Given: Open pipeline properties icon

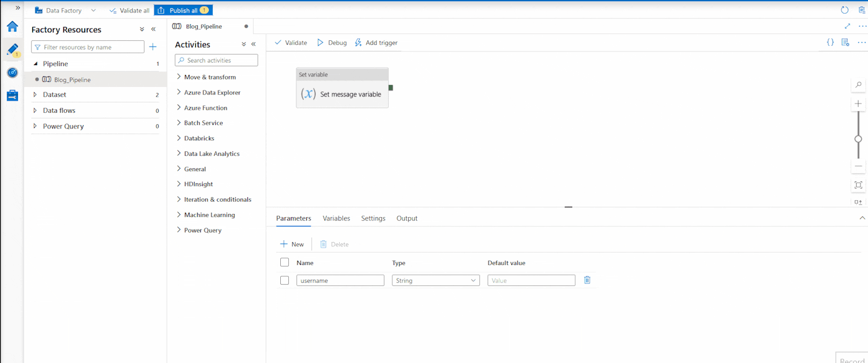Looking at the screenshot, I should tap(845, 42).
